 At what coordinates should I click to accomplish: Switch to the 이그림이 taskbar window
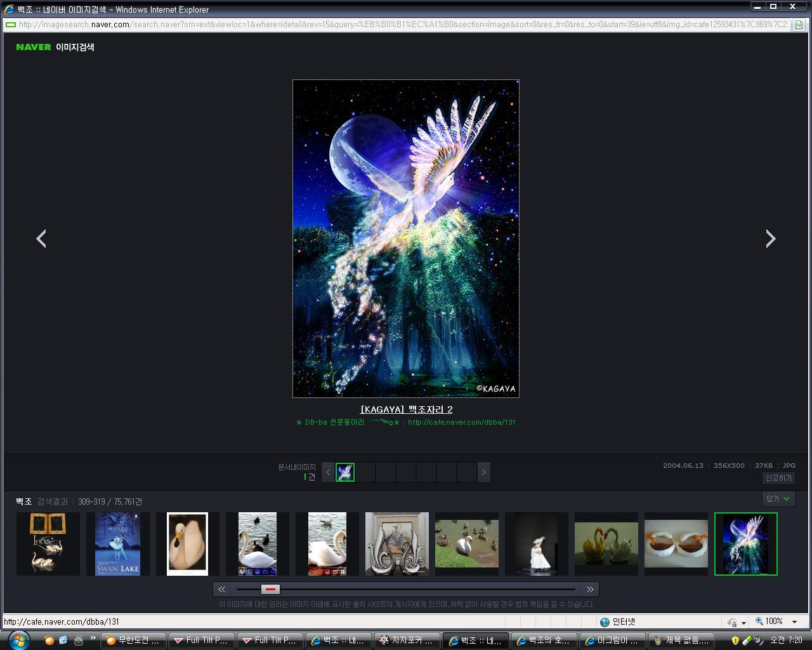[x=613, y=640]
